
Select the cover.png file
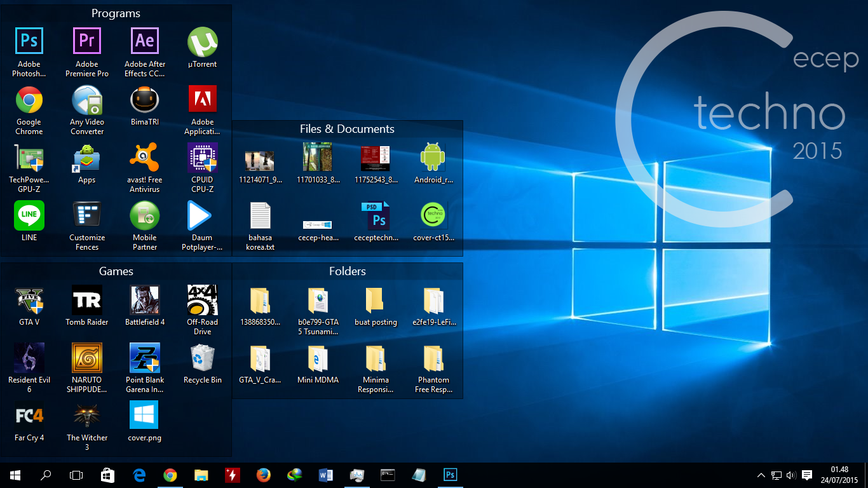pos(145,416)
